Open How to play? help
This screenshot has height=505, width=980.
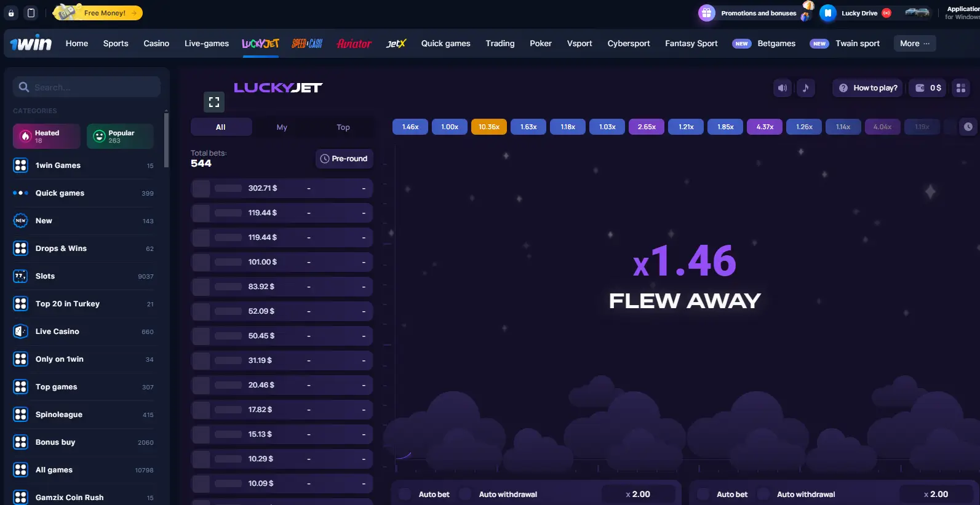click(868, 88)
